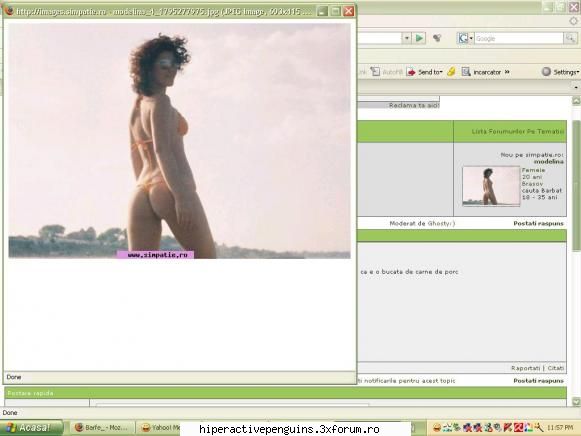Click the Send to toolbar arrow icon
The image size is (581, 436).
pyautogui.click(x=411, y=72)
